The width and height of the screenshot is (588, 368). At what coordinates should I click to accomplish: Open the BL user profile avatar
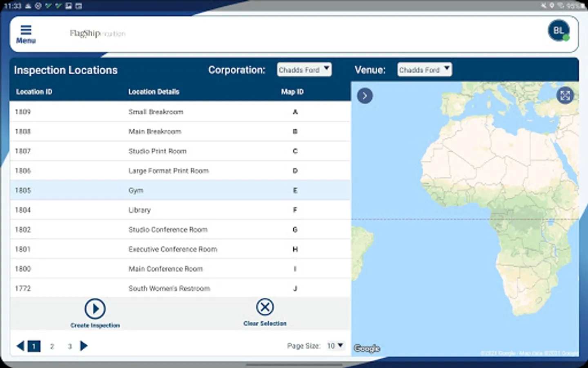point(559,31)
